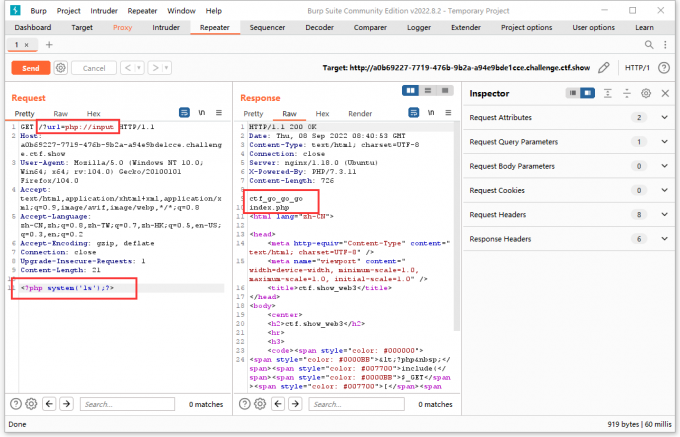Add a new repeater tab with plus
680x437 pixels.
tap(49, 45)
